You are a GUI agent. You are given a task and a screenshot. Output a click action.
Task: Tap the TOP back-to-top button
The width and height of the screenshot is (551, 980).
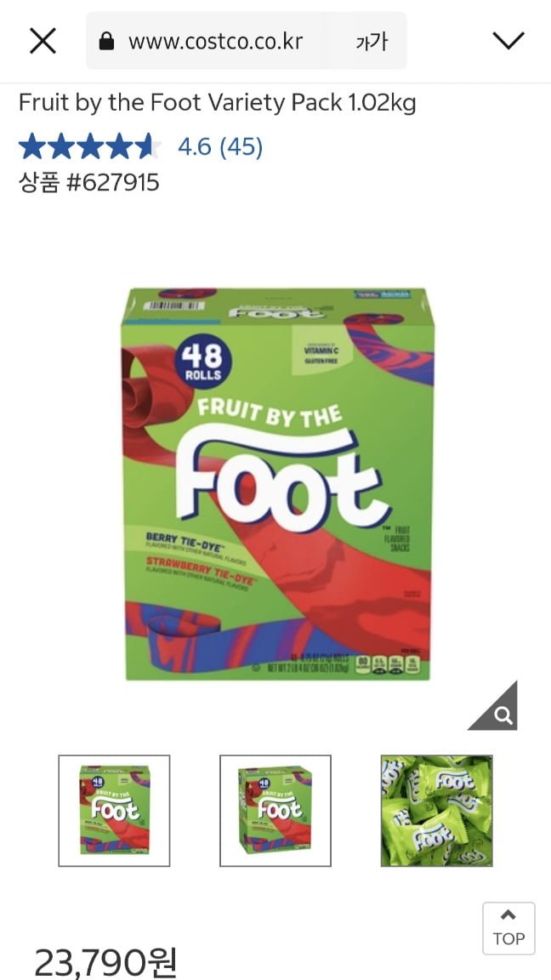point(508,928)
